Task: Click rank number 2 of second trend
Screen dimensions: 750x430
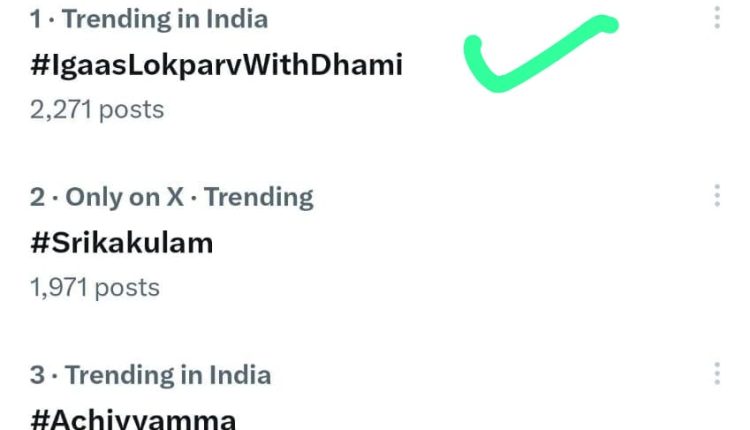Action: pyautogui.click(x=37, y=197)
